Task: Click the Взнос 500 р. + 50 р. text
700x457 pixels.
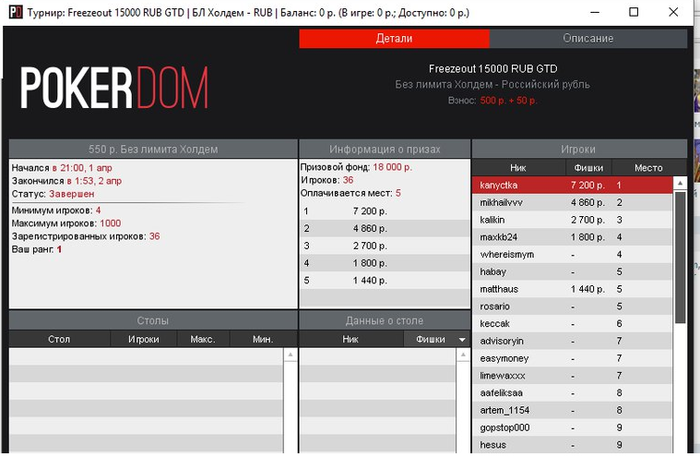Action: tap(492, 100)
